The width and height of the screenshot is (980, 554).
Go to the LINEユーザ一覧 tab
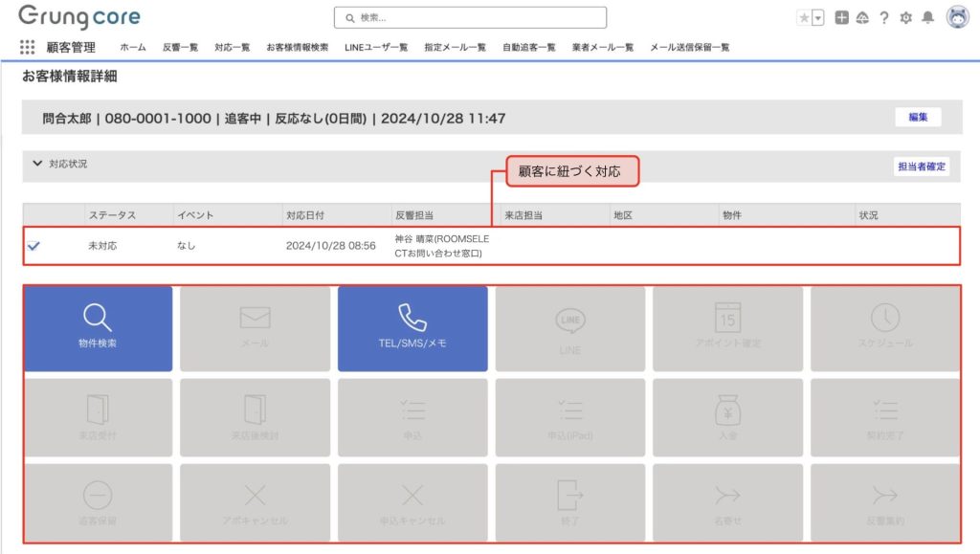[376, 47]
